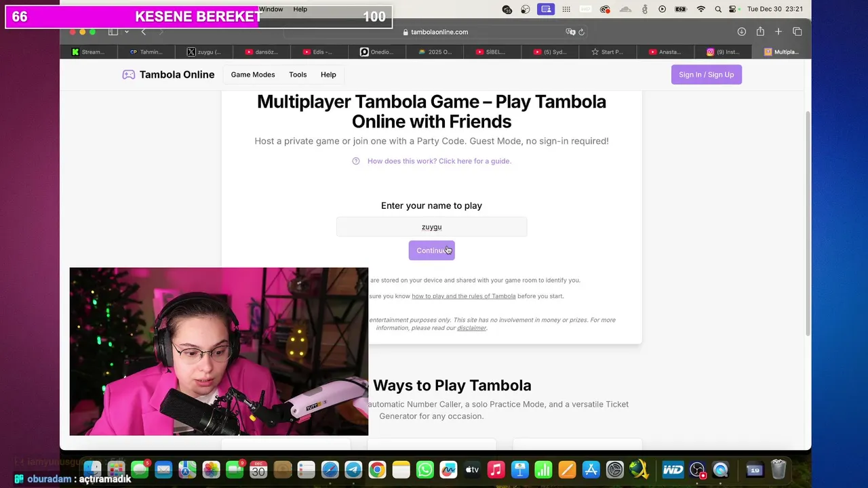Open the Window menu in the menu bar

(x=271, y=9)
